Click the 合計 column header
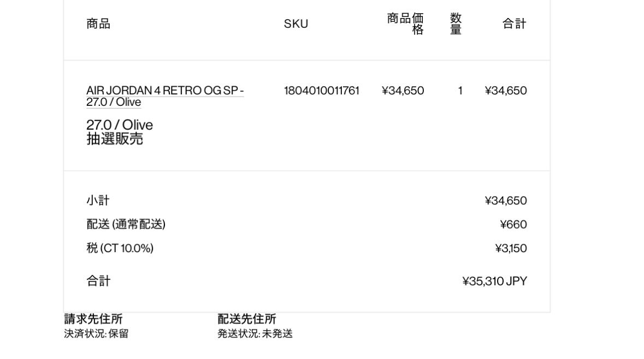This screenshot has height=359, width=644. [514, 24]
